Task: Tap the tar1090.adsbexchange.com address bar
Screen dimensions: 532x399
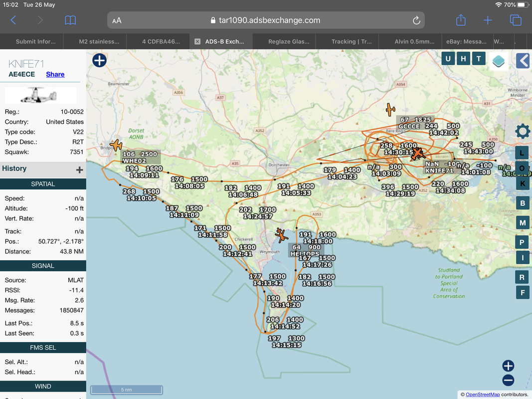Action: 266,20
